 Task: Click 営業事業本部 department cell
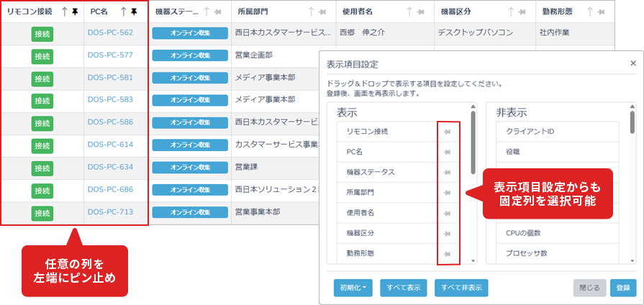(258, 212)
